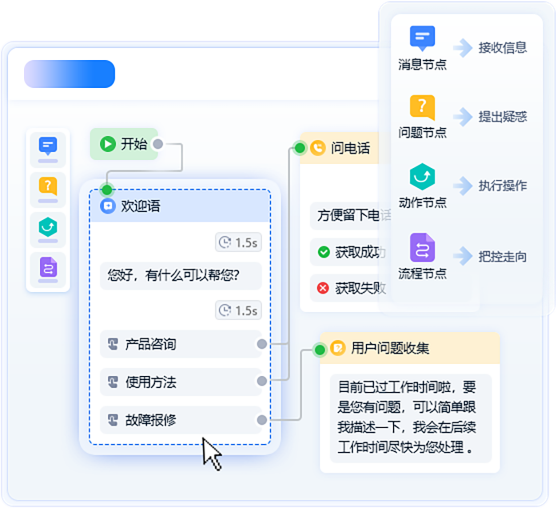Click the orange phone icon on 问电话

click(318, 148)
